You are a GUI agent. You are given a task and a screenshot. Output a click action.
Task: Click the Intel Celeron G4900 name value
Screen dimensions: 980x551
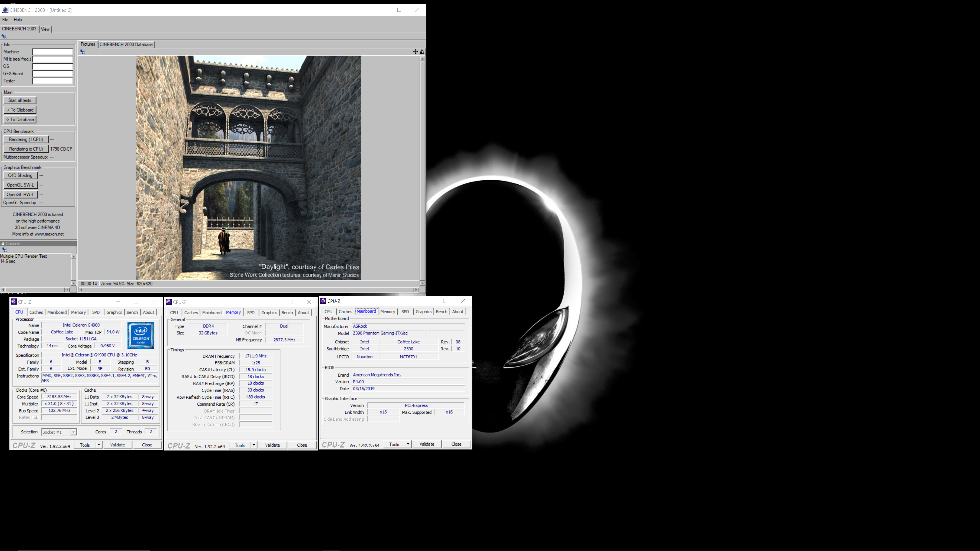pos(81,325)
